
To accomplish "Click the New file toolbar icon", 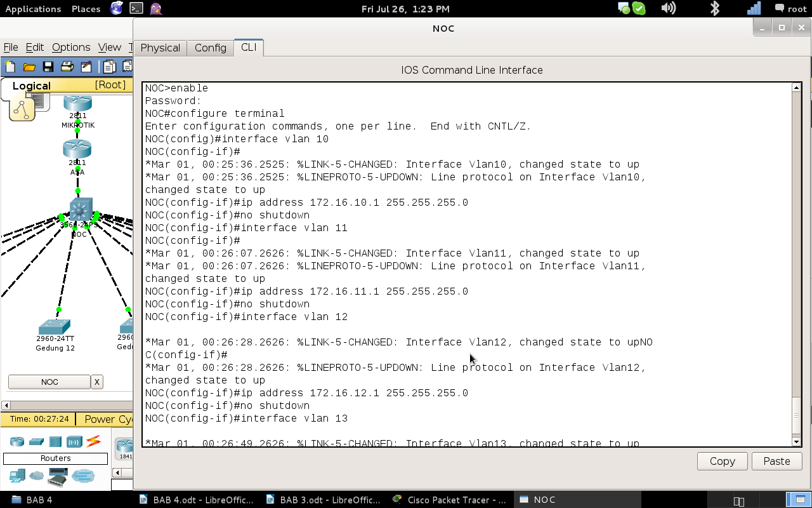I will pos(10,67).
